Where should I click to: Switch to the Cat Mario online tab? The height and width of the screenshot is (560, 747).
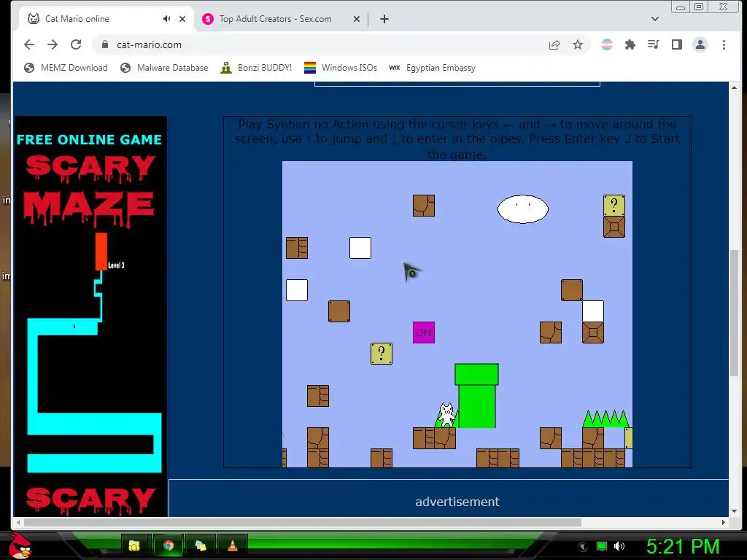coord(106,19)
